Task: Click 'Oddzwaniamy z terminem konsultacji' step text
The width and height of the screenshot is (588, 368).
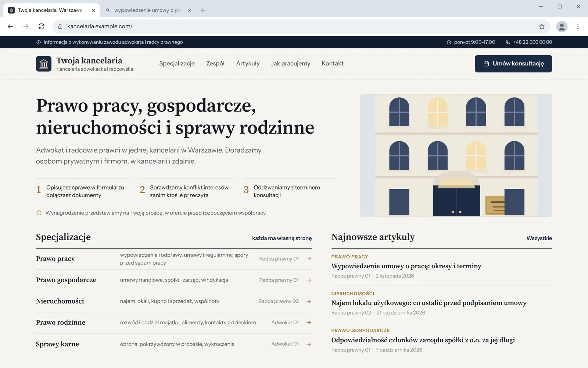Action: (287, 191)
